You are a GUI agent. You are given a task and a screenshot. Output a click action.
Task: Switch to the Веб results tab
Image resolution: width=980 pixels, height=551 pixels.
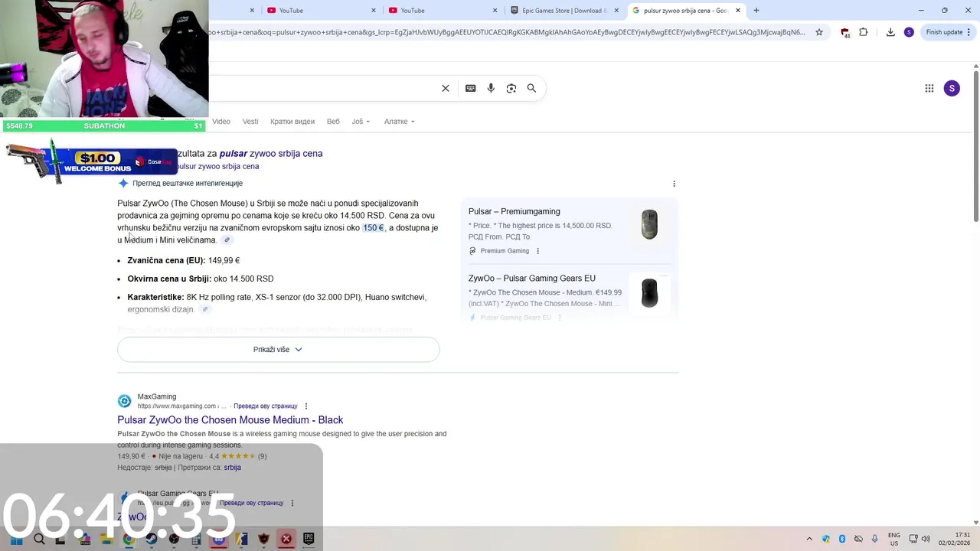pos(333,122)
